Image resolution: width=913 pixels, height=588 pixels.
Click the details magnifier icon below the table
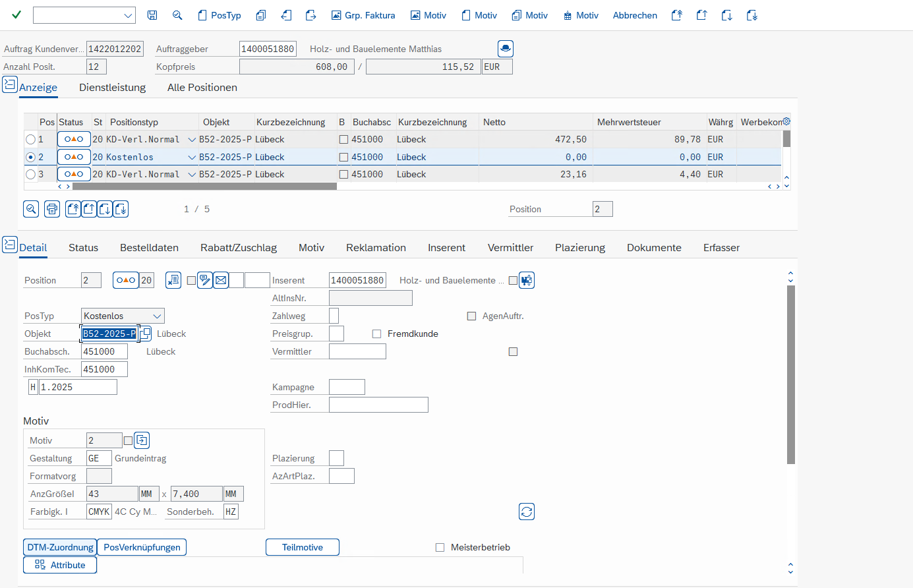pos(31,209)
